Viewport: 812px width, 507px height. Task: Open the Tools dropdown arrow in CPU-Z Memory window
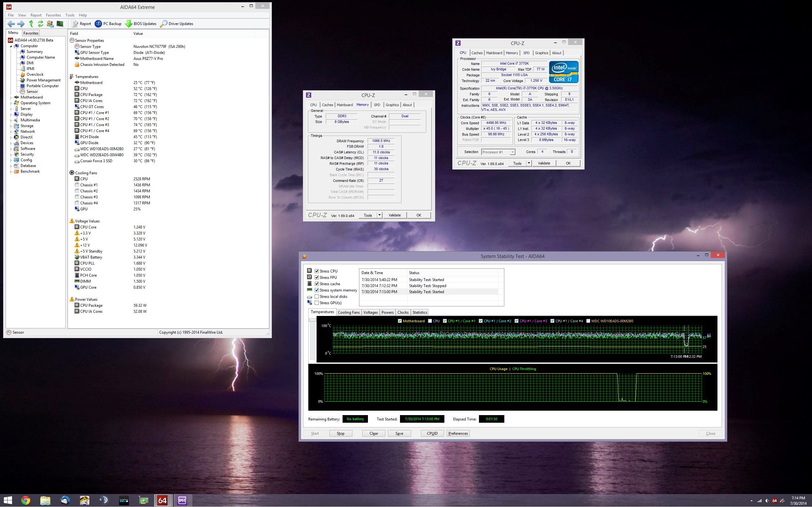tap(379, 215)
